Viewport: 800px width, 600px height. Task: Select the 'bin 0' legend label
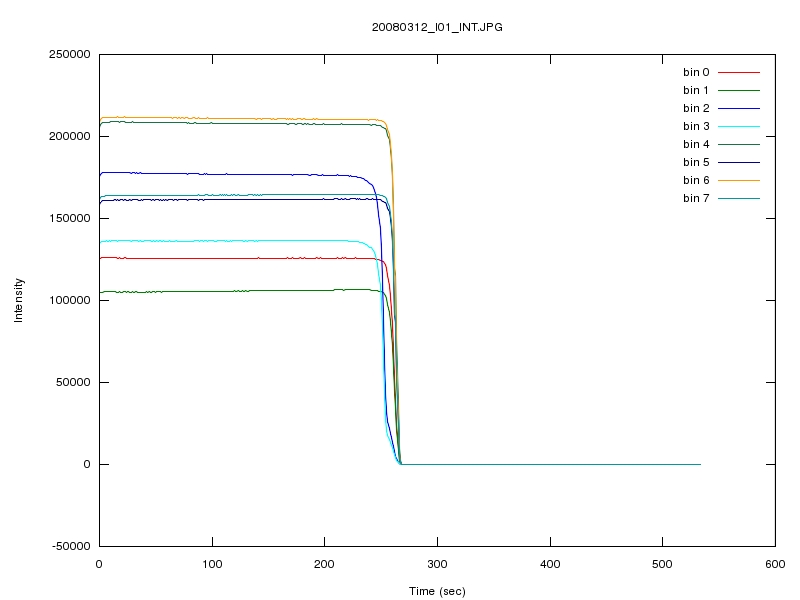click(696, 72)
